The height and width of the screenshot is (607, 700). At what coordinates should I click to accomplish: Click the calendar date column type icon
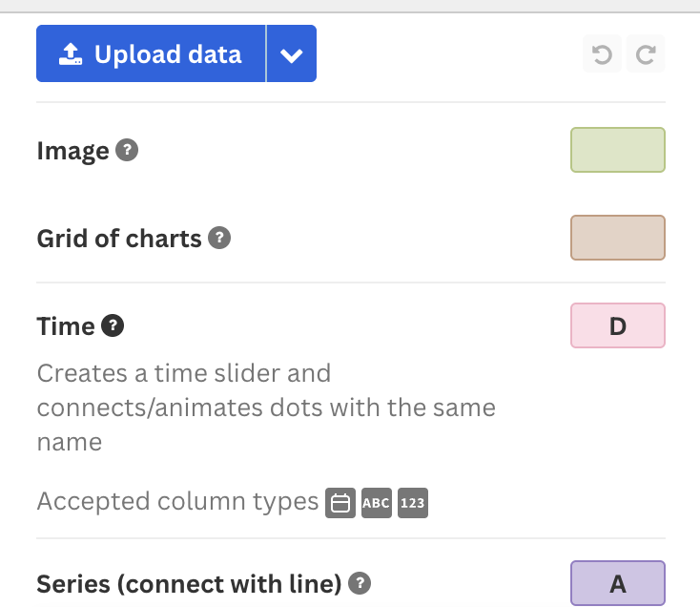click(x=340, y=503)
